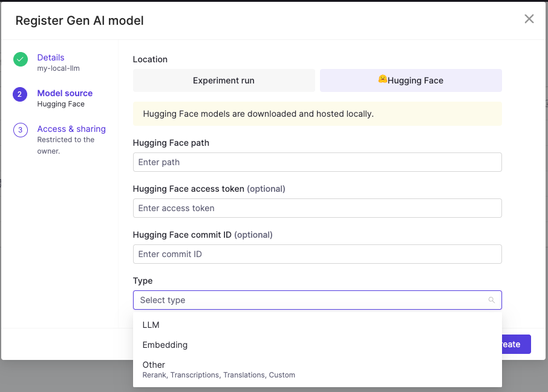Open the Model source step

pos(65,93)
